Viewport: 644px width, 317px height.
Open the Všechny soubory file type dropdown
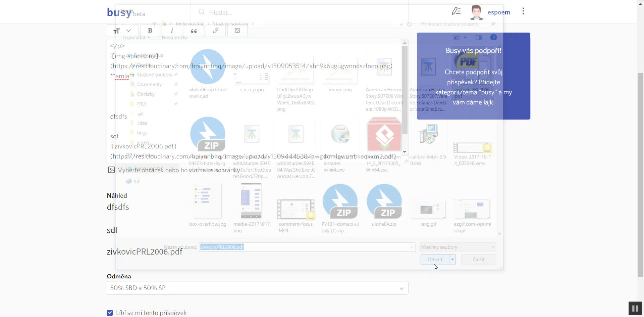click(x=458, y=247)
